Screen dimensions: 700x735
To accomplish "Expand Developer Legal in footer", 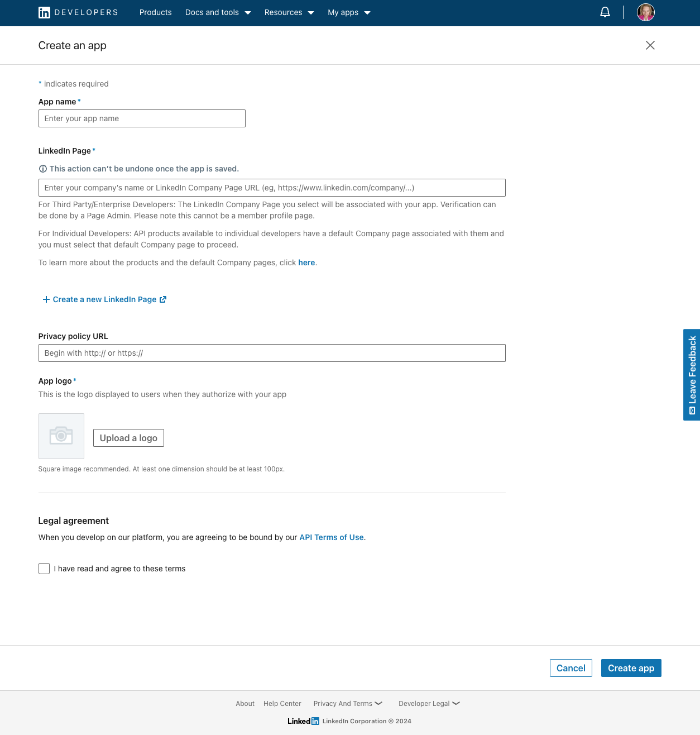I will point(429,704).
